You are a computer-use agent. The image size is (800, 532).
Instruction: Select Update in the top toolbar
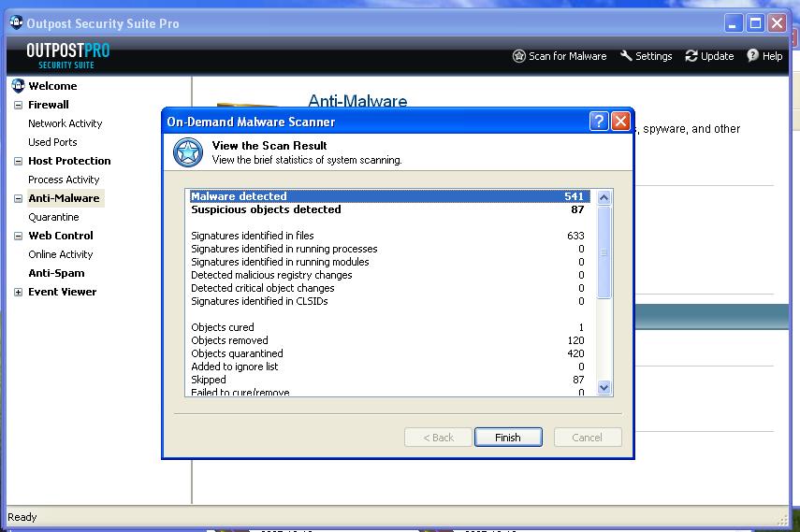(709, 56)
